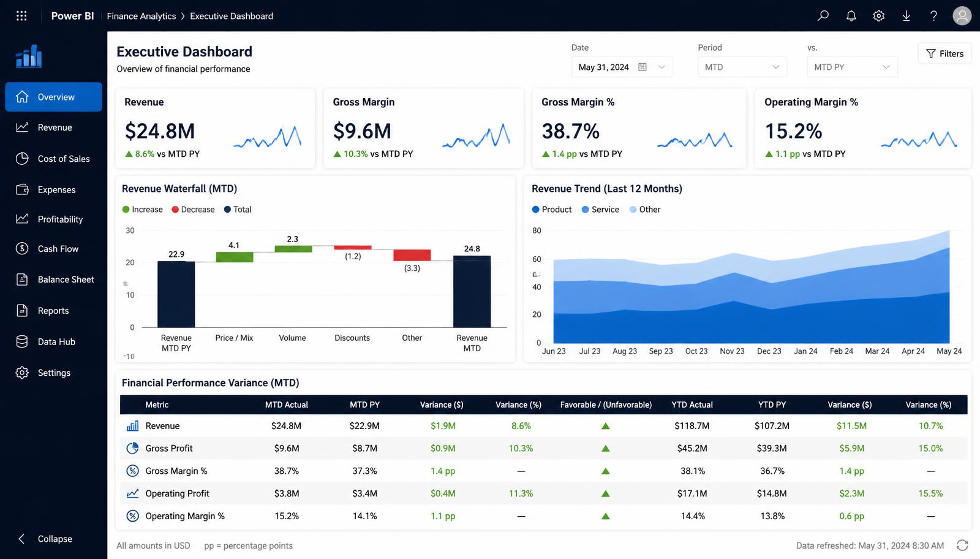Select the Overview navigation item
This screenshot has height=559, width=980.
coord(54,97)
